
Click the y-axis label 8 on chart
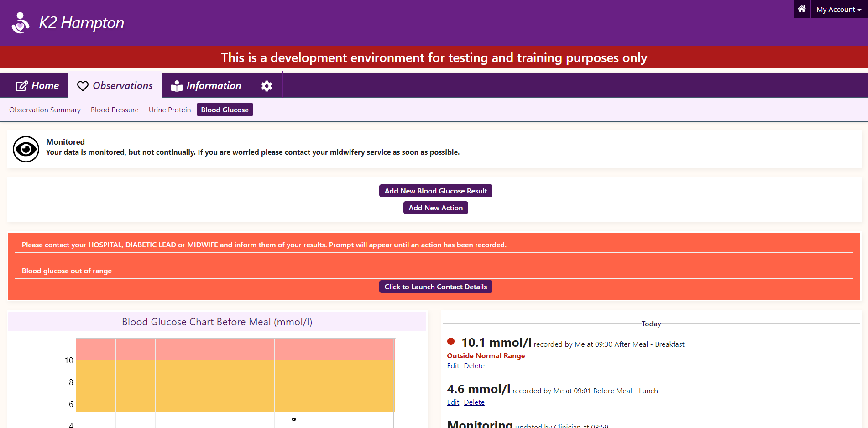71,382
